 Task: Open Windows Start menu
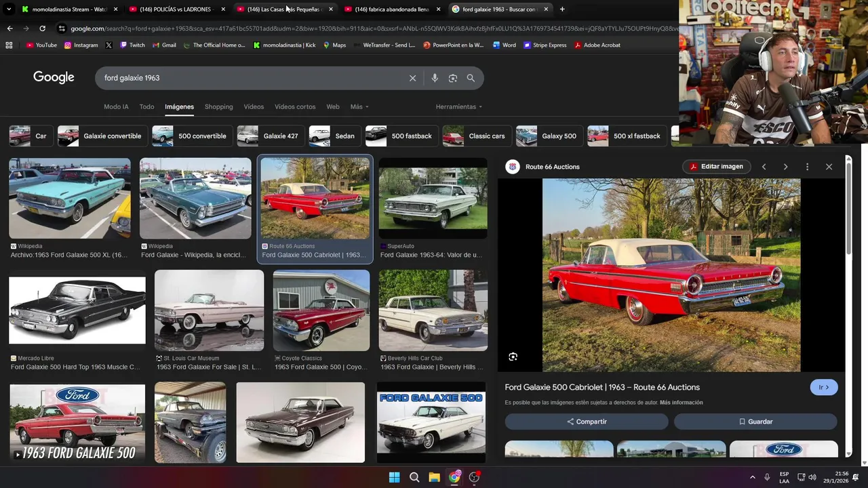(x=394, y=477)
